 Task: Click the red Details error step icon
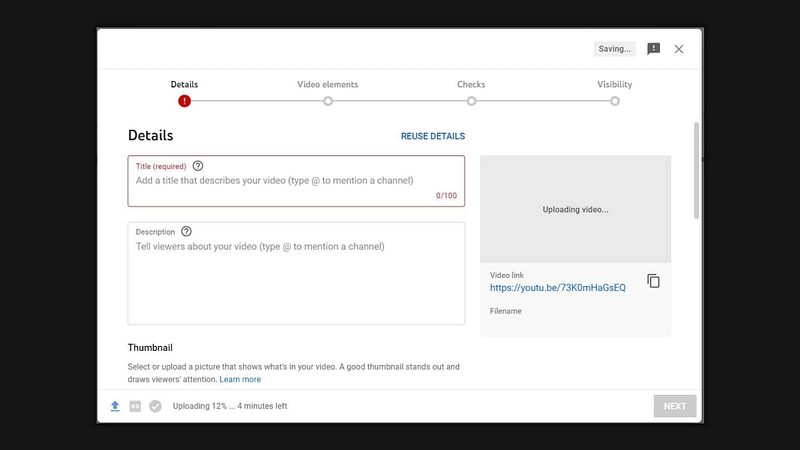pos(184,101)
